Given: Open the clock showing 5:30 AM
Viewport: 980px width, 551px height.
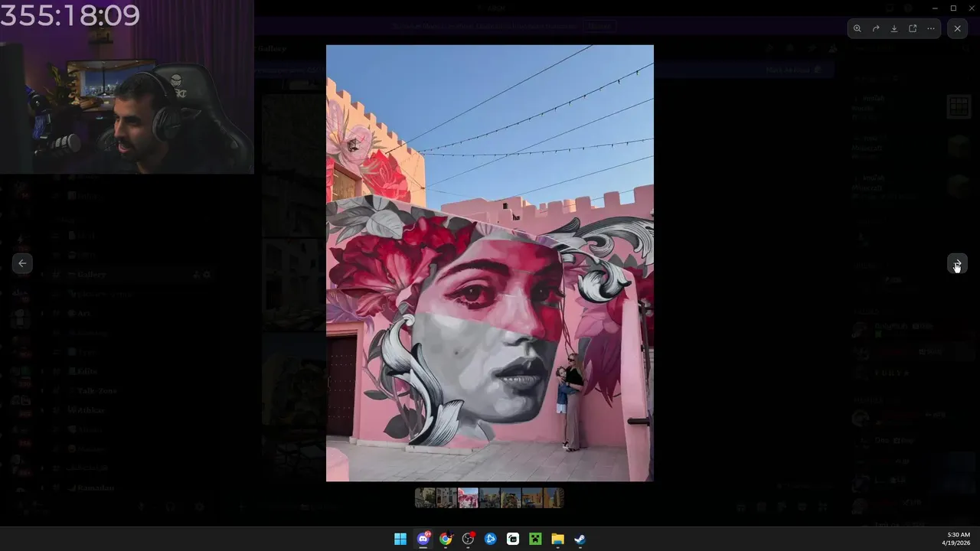Looking at the screenshot, I should click(x=958, y=539).
